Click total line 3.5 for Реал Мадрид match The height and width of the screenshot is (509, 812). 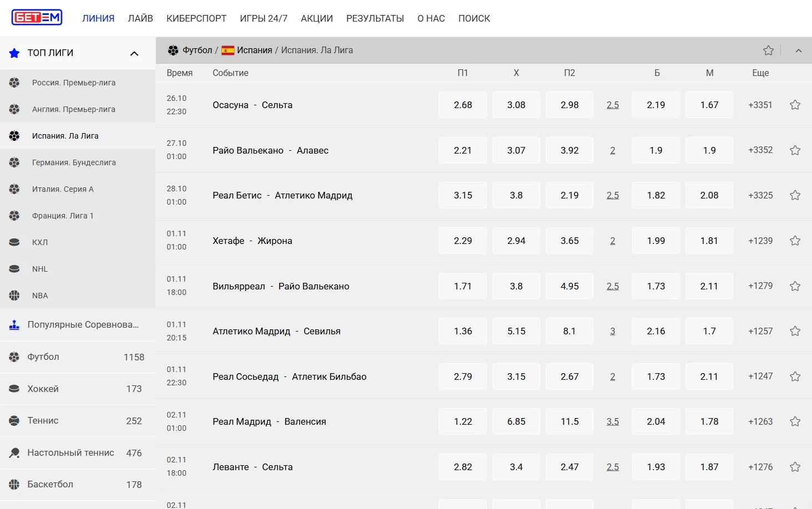[612, 421]
